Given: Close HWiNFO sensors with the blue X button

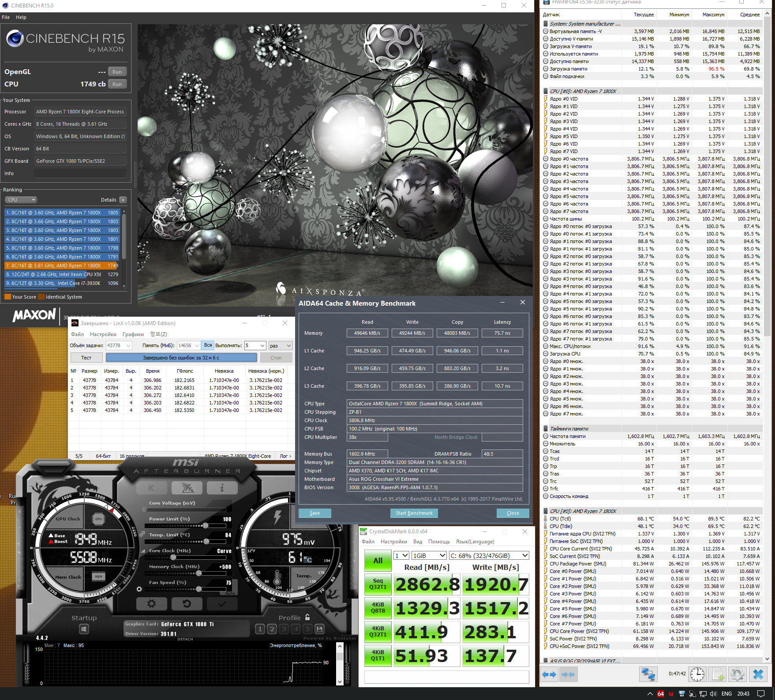Looking at the screenshot, I should pyautogui.click(x=758, y=674).
